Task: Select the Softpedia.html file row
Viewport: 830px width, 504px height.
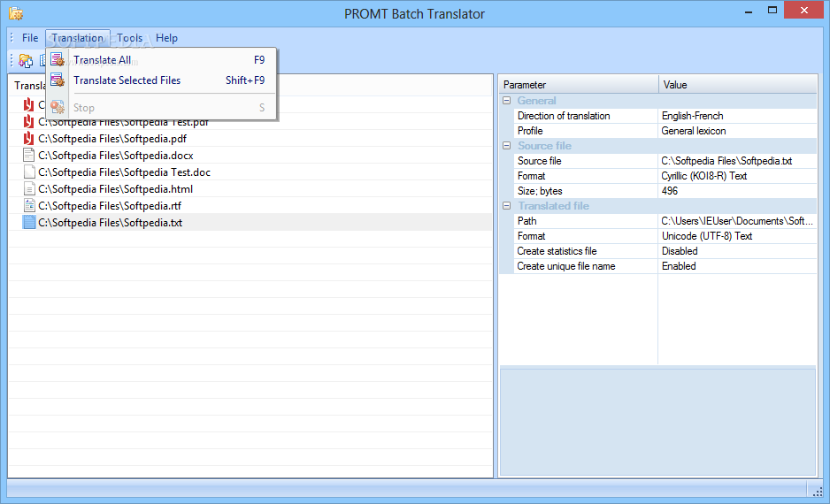Action: pyautogui.click(x=250, y=189)
